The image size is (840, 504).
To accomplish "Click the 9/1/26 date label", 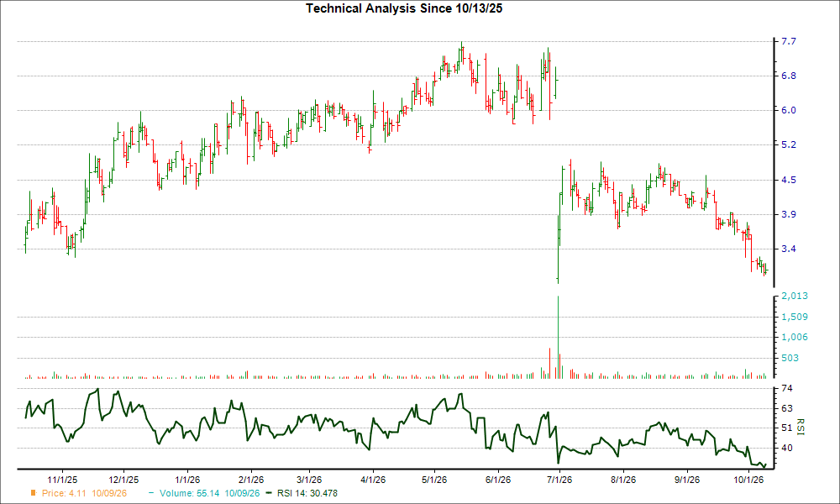I will coord(686,480).
